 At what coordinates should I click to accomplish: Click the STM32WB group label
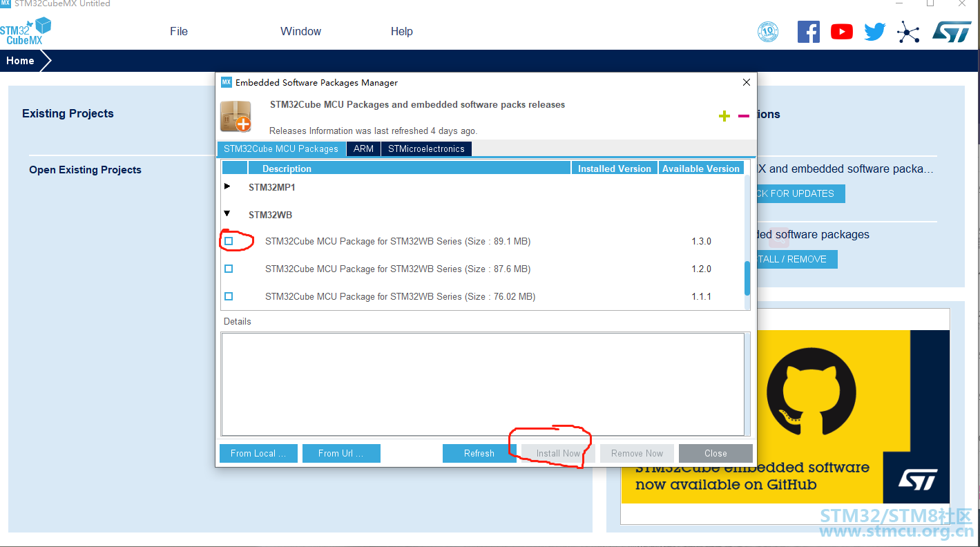(271, 215)
